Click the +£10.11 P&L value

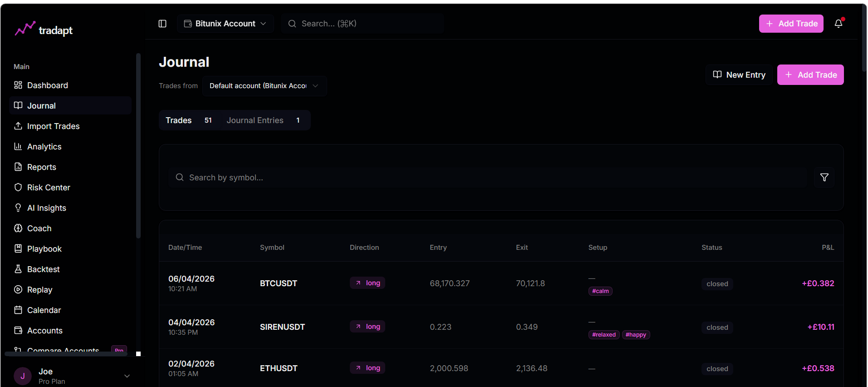pos(821,327)
